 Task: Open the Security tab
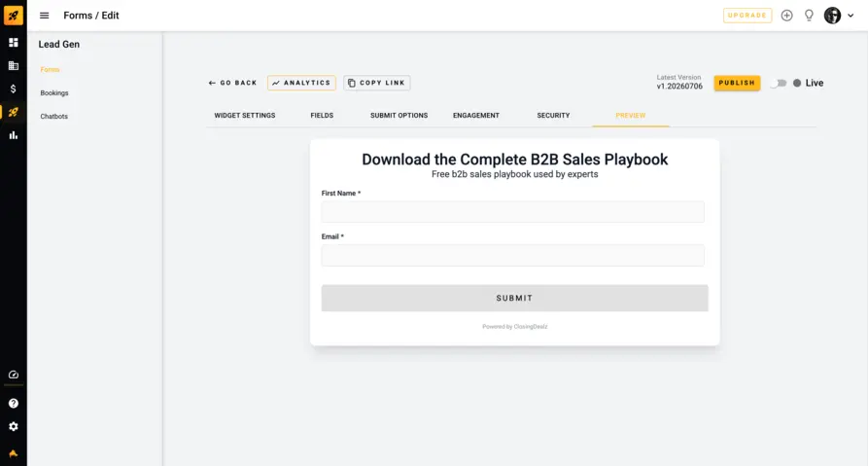coord(553,115)
